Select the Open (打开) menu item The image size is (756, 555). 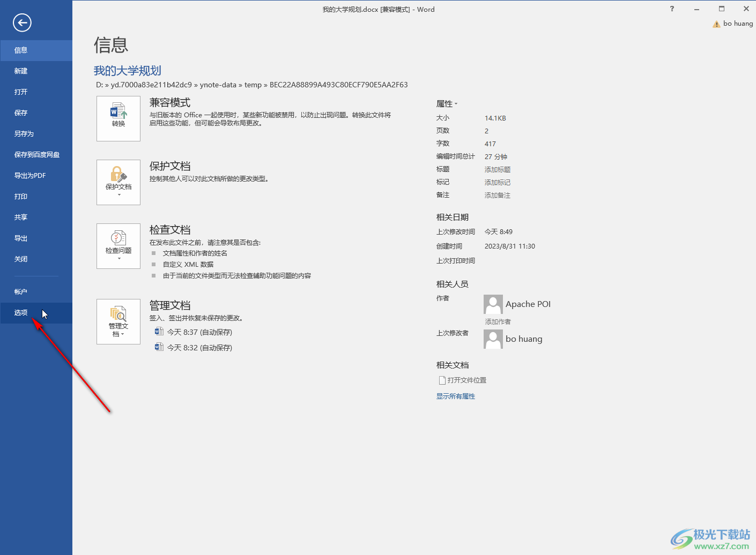(x=36, y=92)
